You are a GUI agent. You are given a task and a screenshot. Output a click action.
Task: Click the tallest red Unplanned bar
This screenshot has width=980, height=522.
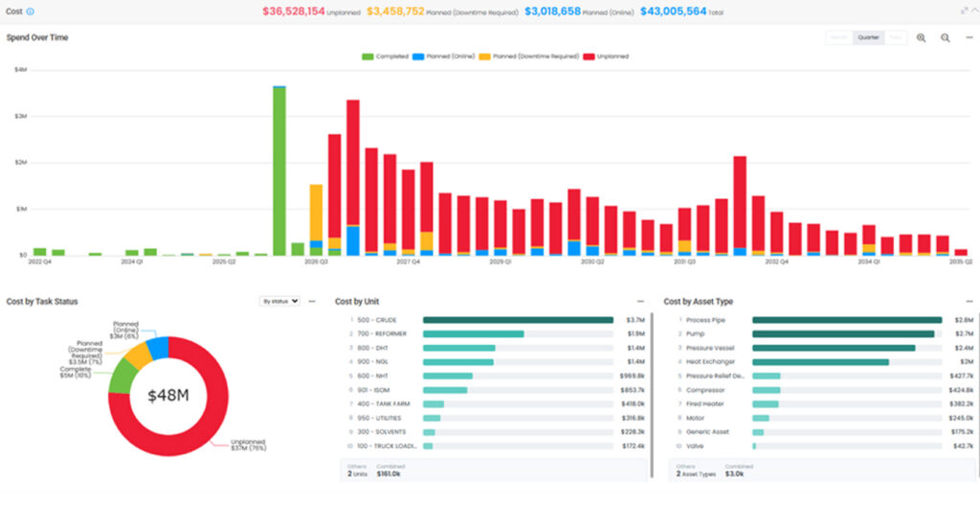point(353,163)
